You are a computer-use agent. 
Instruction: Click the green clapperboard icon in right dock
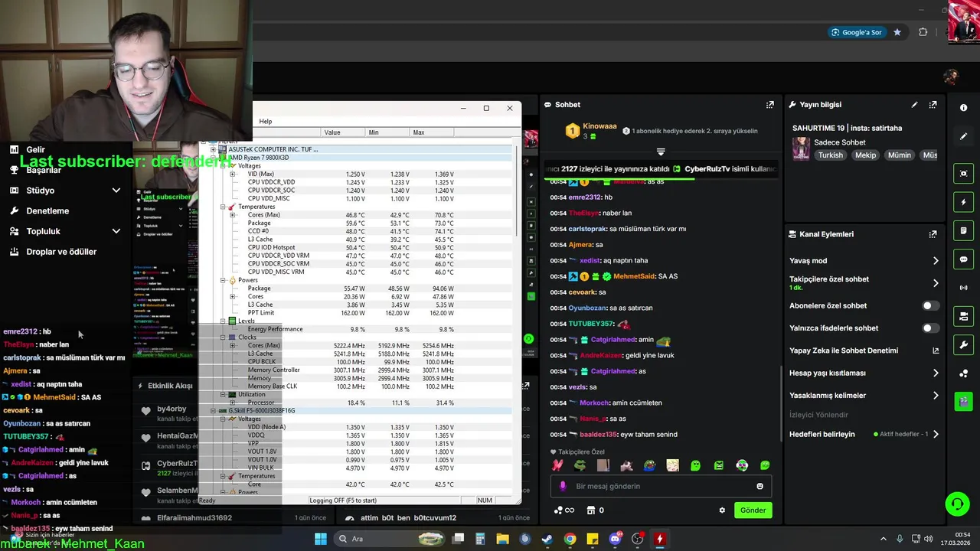pyautogui.click(x=963, y=401)
